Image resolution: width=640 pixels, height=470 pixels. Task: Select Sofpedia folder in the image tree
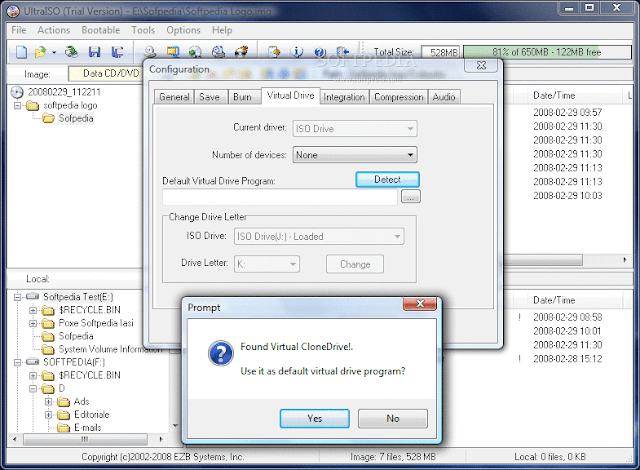tap(76, 119)
